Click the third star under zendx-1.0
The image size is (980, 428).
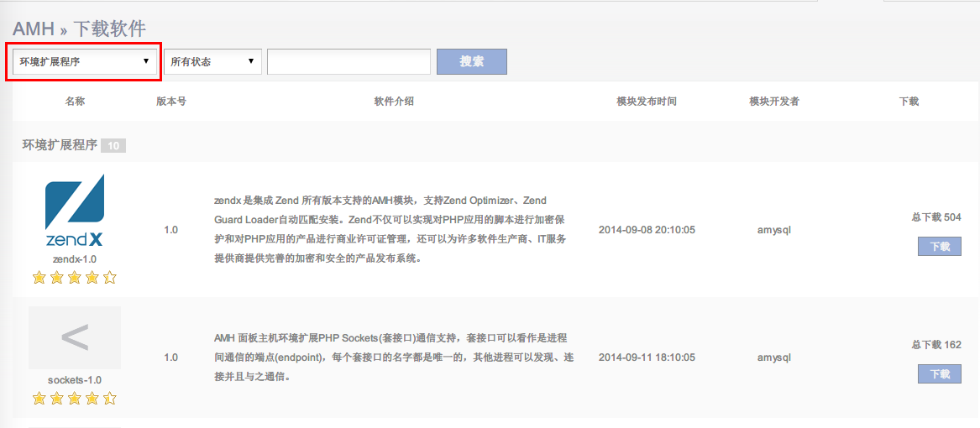(74, 278)
